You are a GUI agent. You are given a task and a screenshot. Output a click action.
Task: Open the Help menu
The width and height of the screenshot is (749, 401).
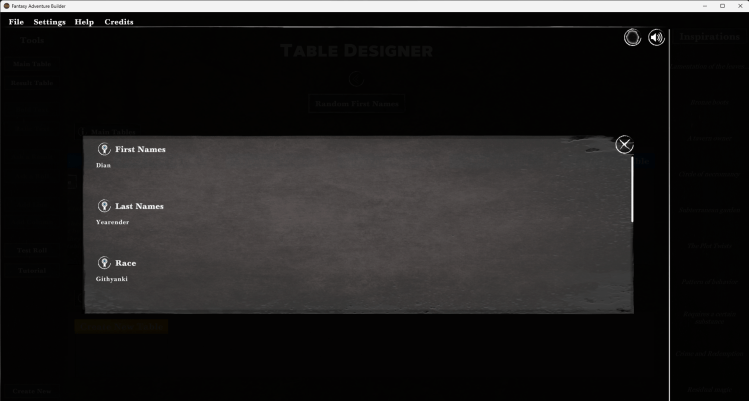(x=84, y=22)
